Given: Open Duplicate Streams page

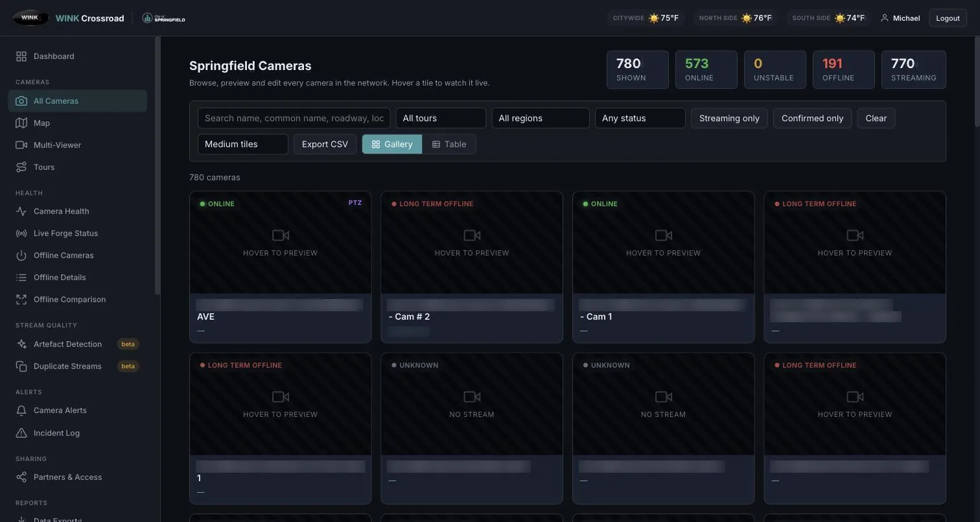Looking at the screenshot, I should tap(78, 366).
